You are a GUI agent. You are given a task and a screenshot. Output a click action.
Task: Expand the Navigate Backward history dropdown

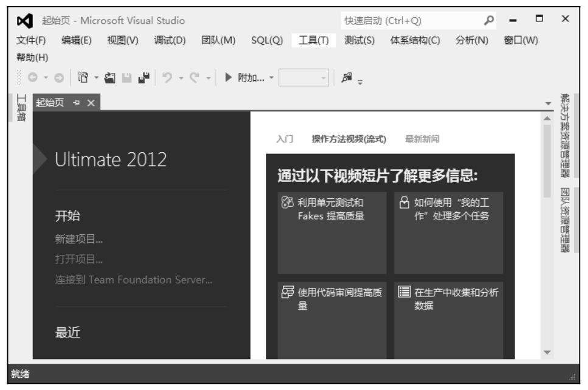[46, 78]
